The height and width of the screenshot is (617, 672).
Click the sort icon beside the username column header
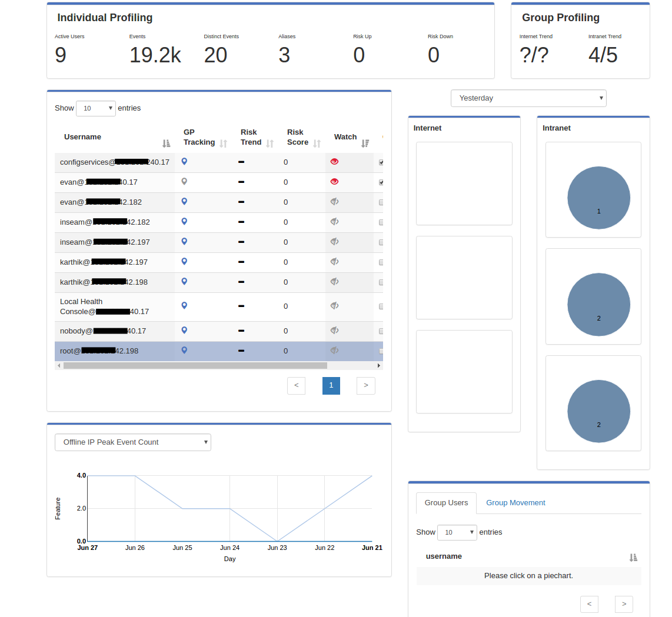pyautogui.click(x=633, y=557)
